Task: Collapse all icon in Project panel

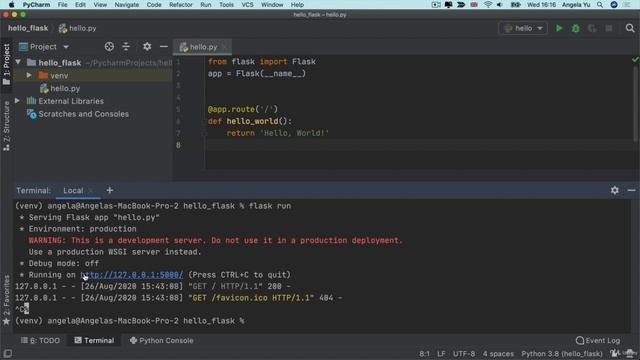Action: point(126,47)
